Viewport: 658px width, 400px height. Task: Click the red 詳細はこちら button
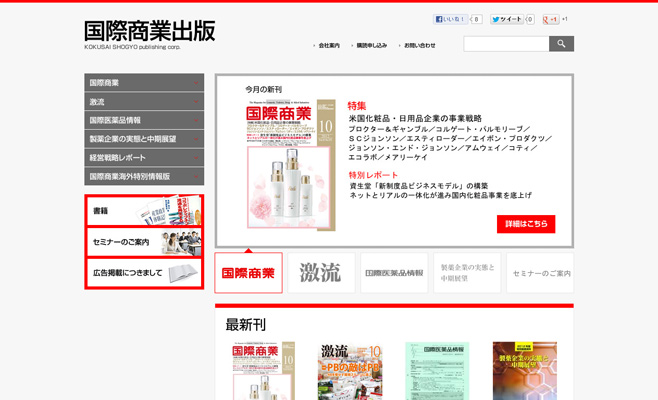point(526,224)
